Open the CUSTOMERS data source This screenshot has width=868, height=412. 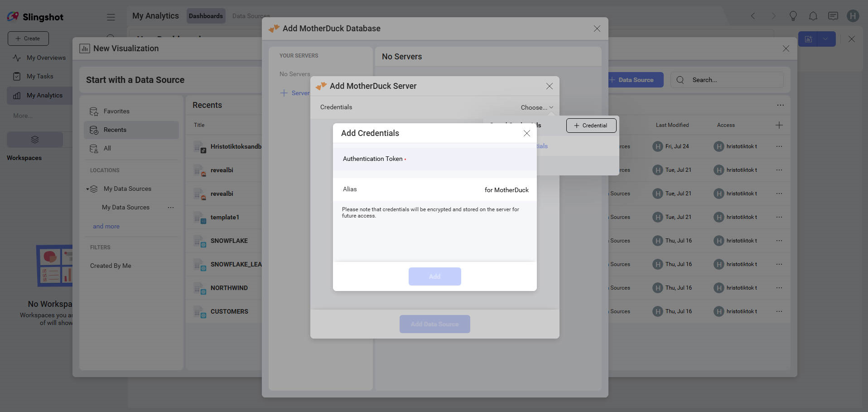(229, 311)
